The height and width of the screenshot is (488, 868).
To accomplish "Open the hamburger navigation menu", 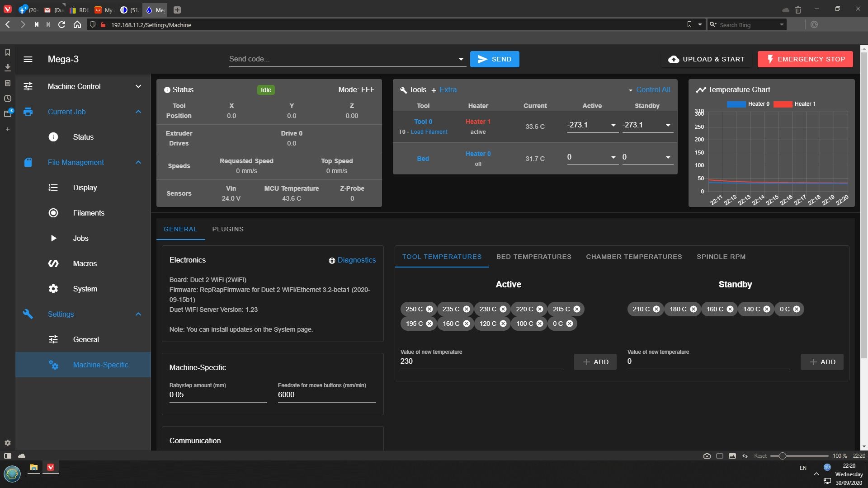I will pos(28,59).
